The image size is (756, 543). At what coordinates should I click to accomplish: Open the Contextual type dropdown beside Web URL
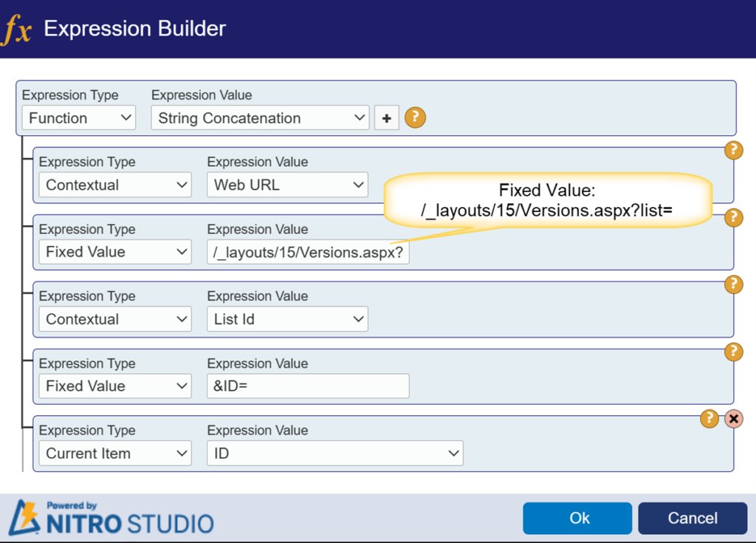(x=115, y=185)
